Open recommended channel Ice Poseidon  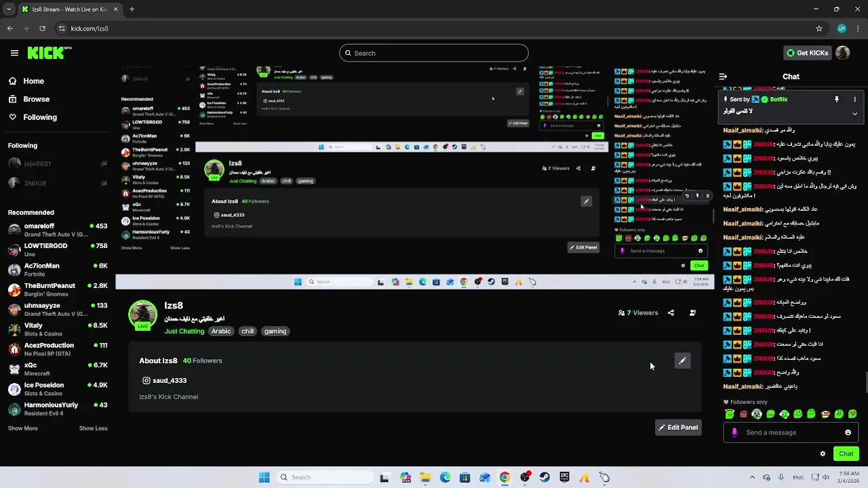58,388
